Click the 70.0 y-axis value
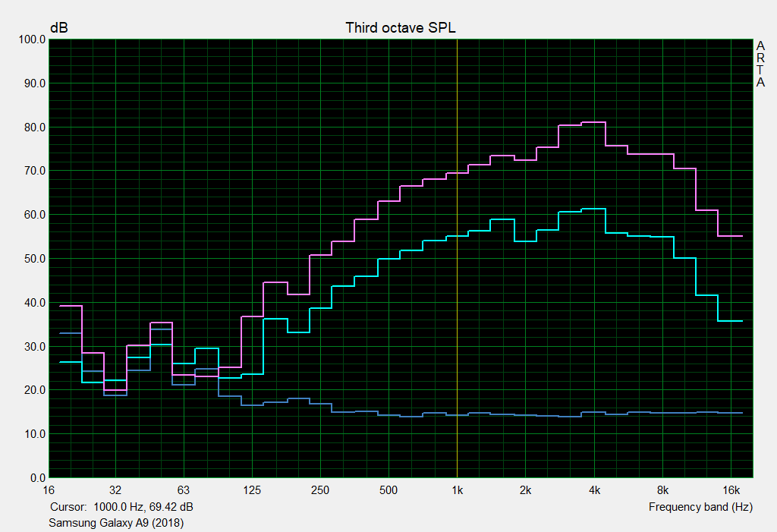 [x=35, y=171]
